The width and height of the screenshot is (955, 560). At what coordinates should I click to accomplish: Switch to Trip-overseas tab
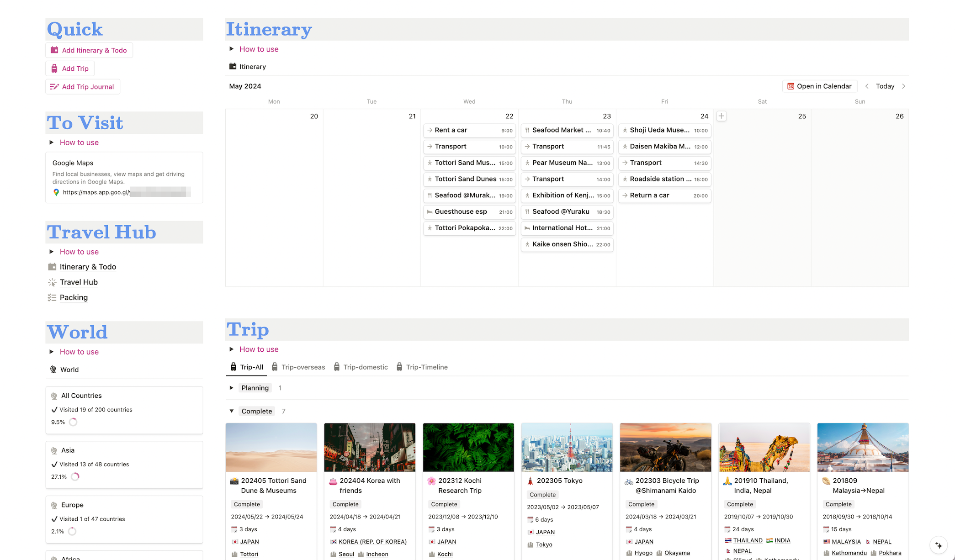point(298,367)
